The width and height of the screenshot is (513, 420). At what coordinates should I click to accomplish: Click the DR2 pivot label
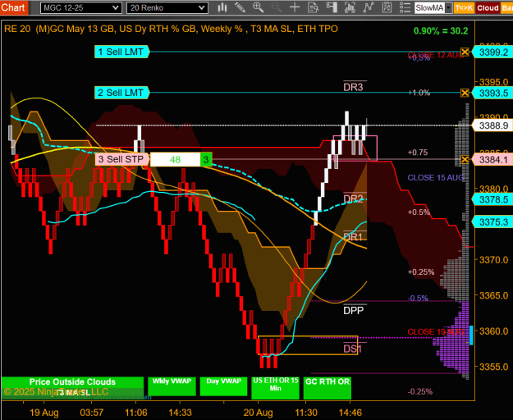click(x=353, y=199)
